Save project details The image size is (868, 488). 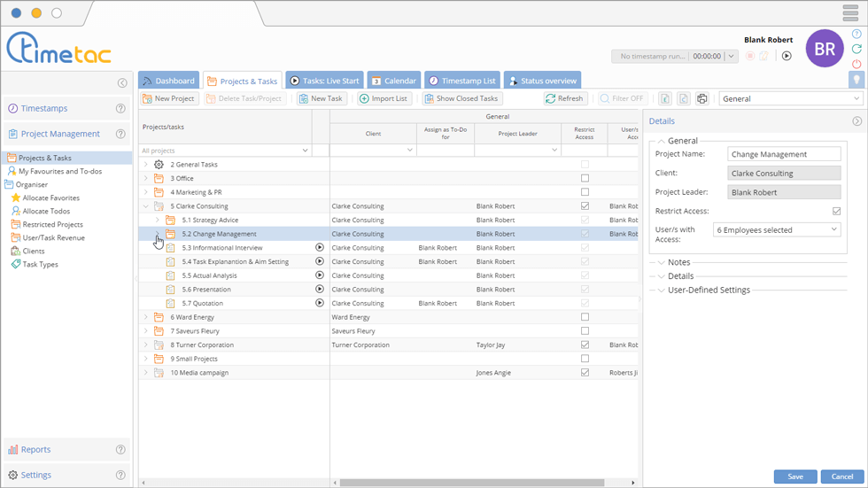click(795, 476)
